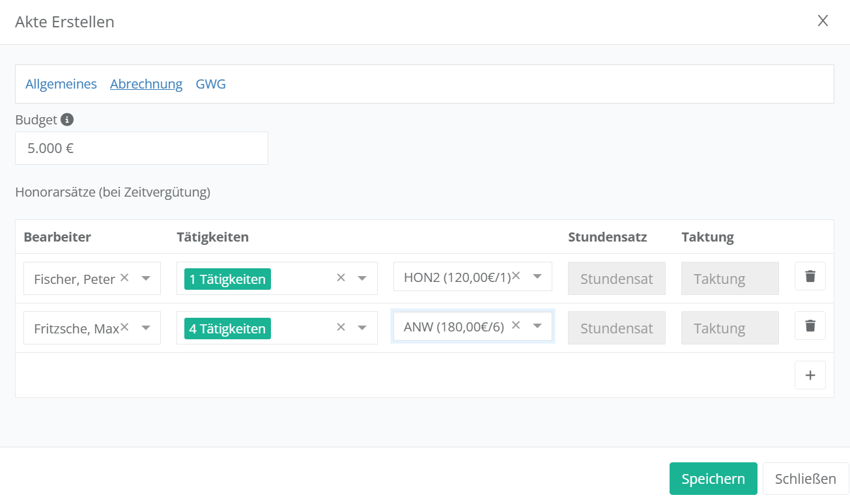Close the Akte Erstellen dialog
The height and width of the screenshot is (504, 850).
[x=823, y=21]
